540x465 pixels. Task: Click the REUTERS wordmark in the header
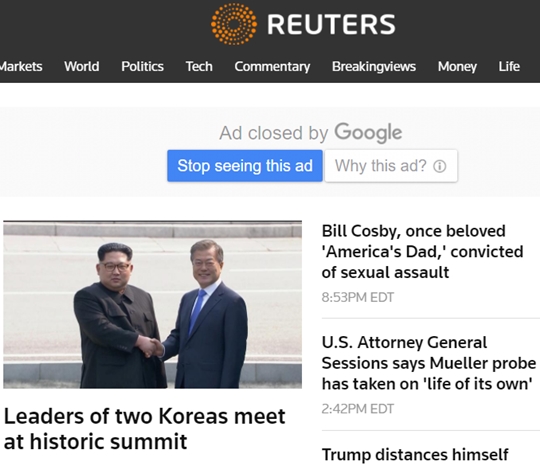[331, 24]
